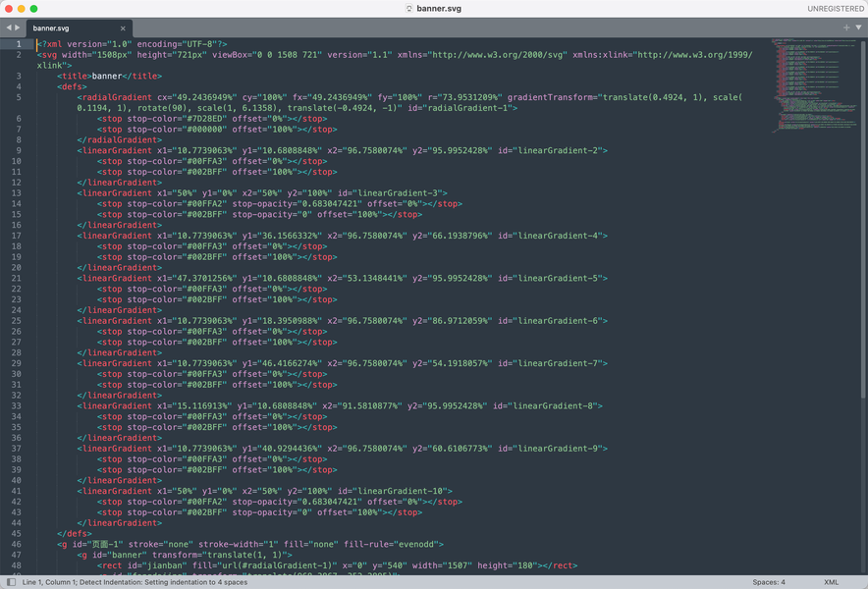Click the id value linearGradient-7
868x589 pixels.
pos(557,363)
